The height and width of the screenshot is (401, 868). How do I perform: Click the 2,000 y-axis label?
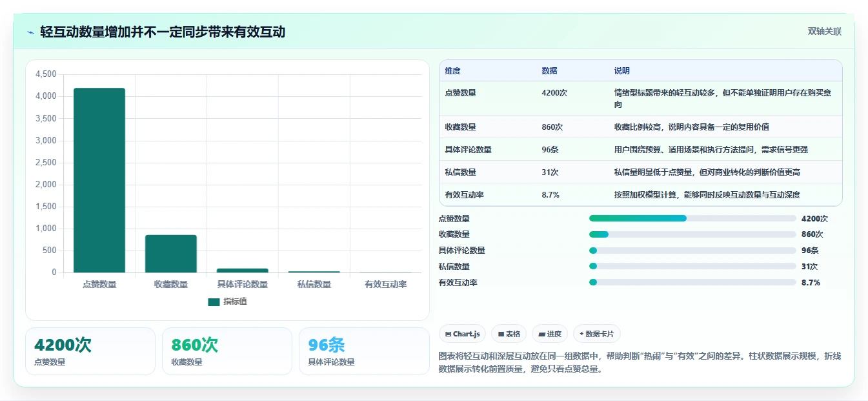46,185
